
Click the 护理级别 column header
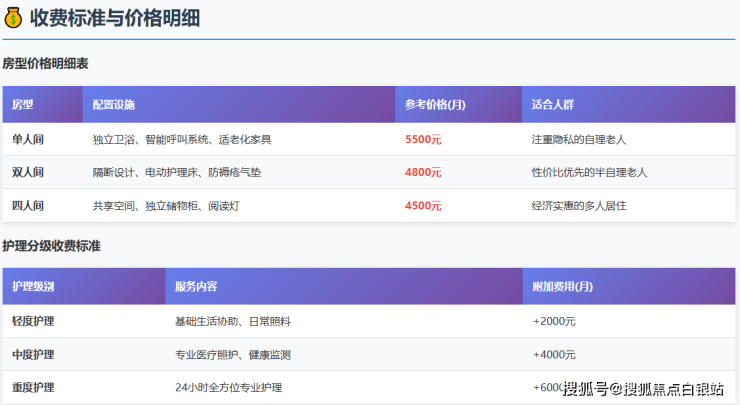33,287
